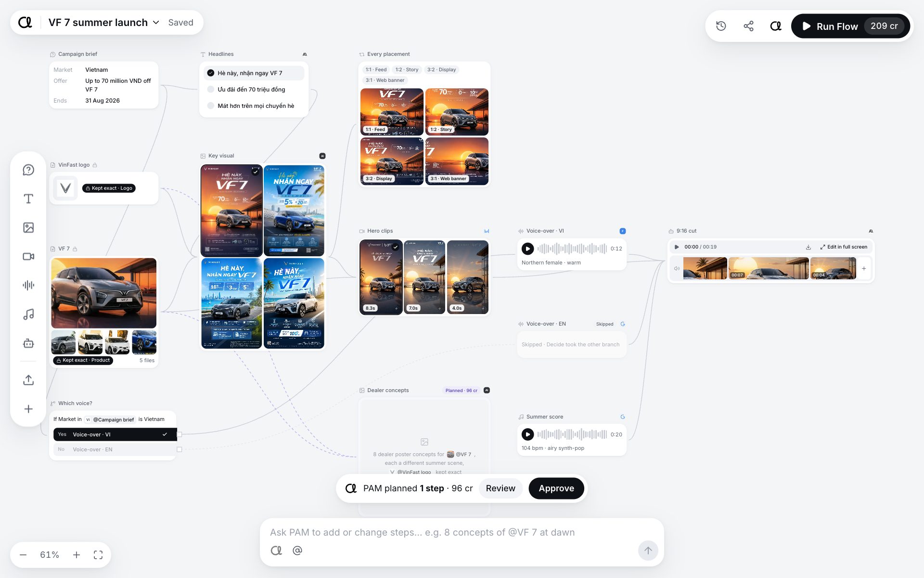Click the fit-to-screen icon

click(98, 555)
